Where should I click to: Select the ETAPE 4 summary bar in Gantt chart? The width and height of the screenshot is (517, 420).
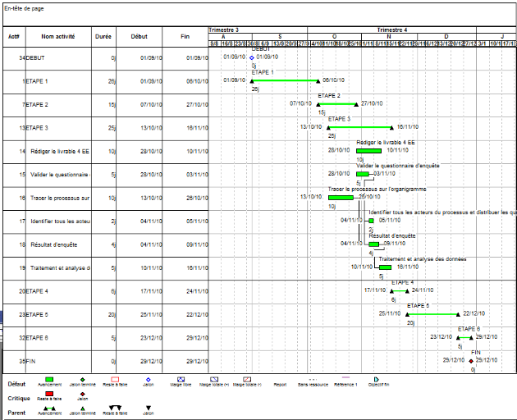[400, 290]
